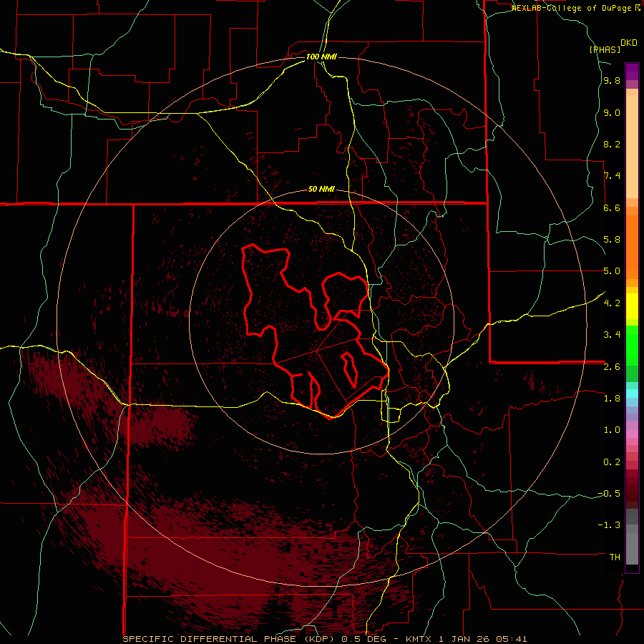This screenshot has height=644, width=644.
Task: Pick the orange band of the color bar
Action: point(632,247)
